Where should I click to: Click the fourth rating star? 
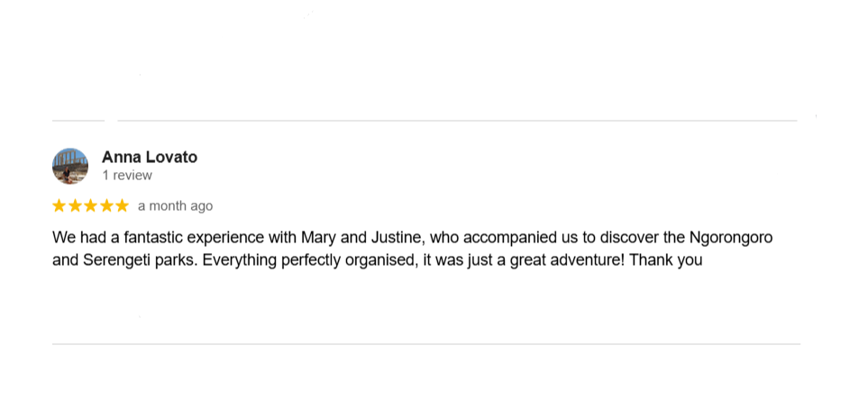tap(106, 205)
